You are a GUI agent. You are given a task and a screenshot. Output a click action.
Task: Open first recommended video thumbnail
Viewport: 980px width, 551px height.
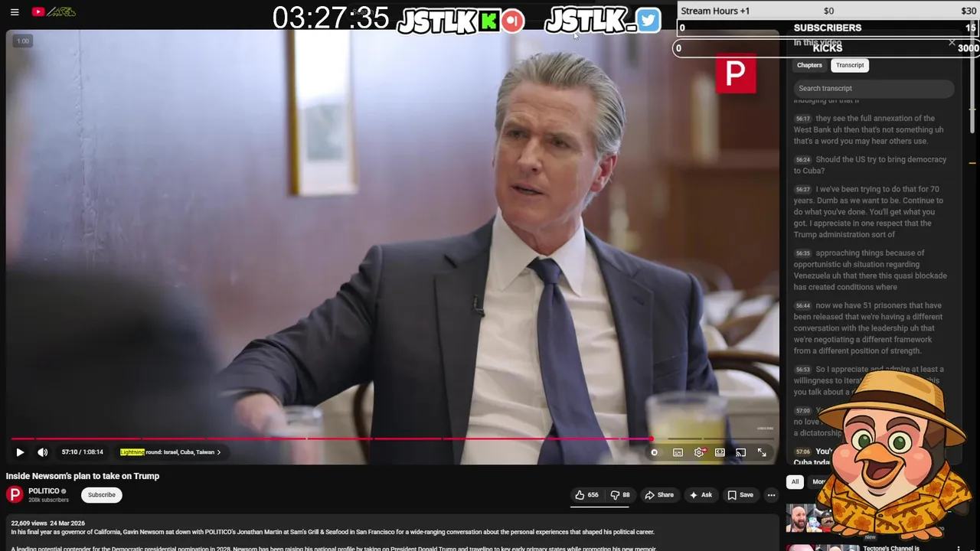812,519
